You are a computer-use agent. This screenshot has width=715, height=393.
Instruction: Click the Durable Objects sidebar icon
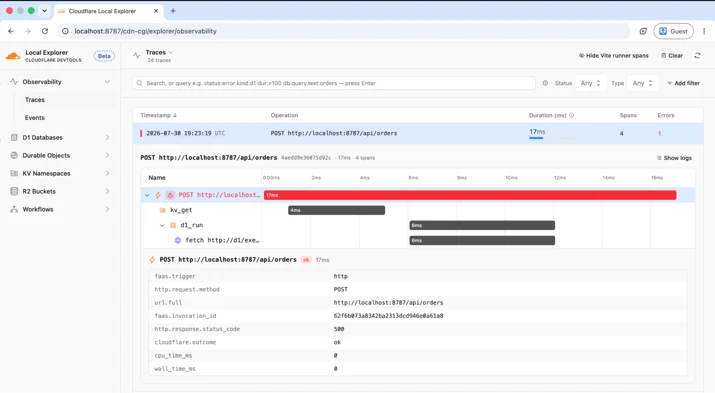pyautogui.click(x=14, y=155)
